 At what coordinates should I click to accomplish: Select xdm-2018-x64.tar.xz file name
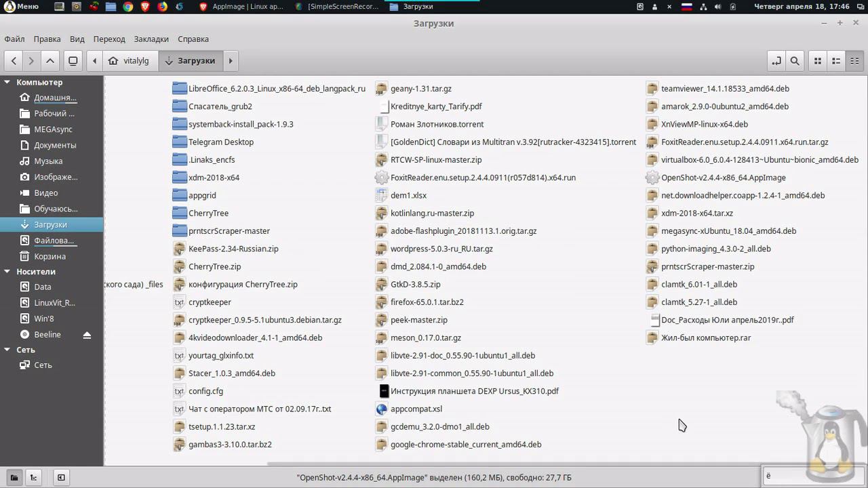(697, 213)
